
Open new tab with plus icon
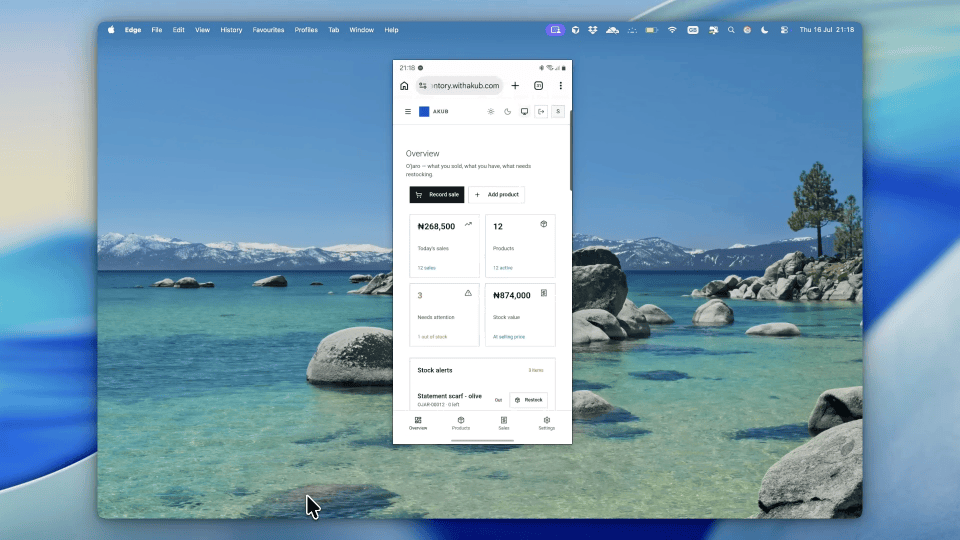pos(515,86)
